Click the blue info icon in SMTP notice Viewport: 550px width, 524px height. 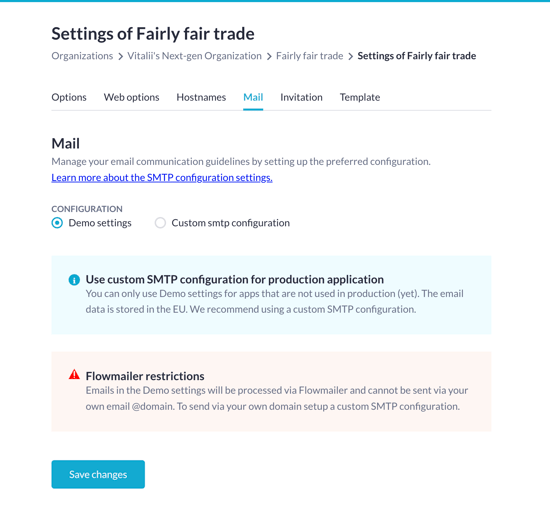[74, 280]
